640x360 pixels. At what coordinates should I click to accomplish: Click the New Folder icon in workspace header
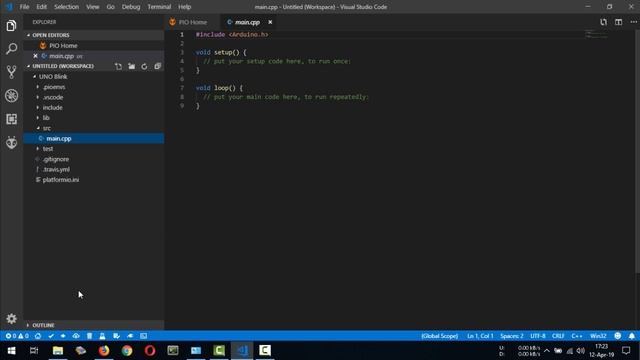131,66
